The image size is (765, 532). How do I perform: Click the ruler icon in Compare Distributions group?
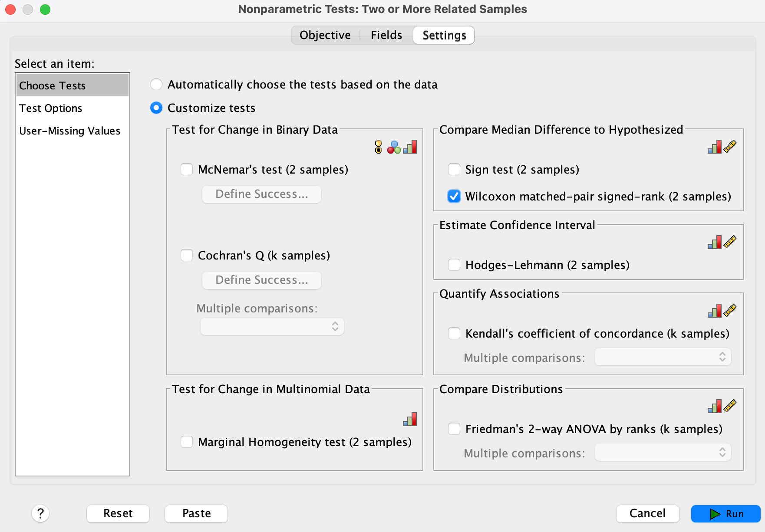(730, 406)
